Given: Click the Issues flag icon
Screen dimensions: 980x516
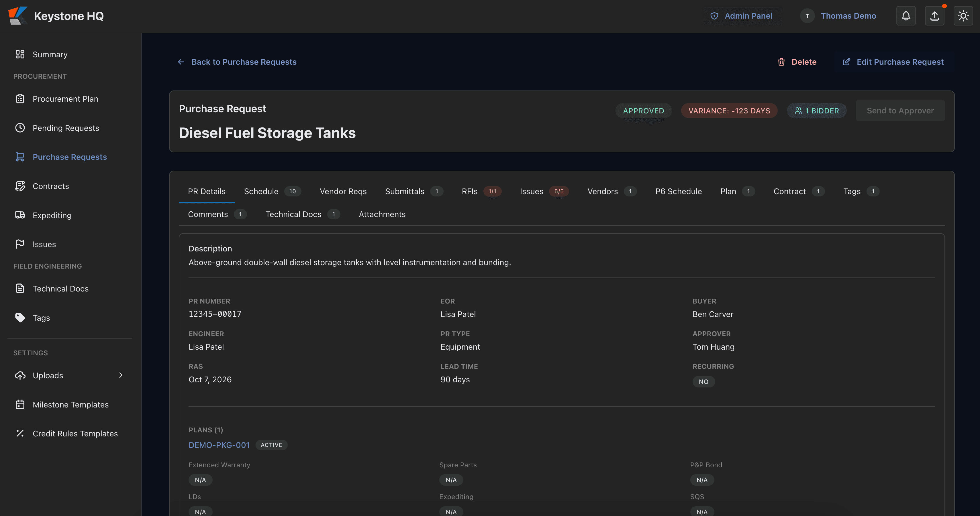Looking at the screenshot, I should (x=20, y=244).
